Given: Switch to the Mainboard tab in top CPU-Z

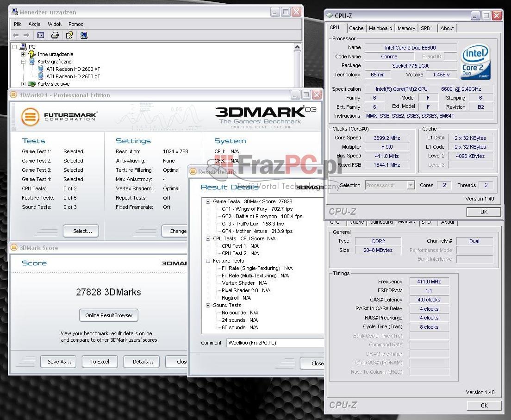Looking at the screenshot, I should coord(380,28).
